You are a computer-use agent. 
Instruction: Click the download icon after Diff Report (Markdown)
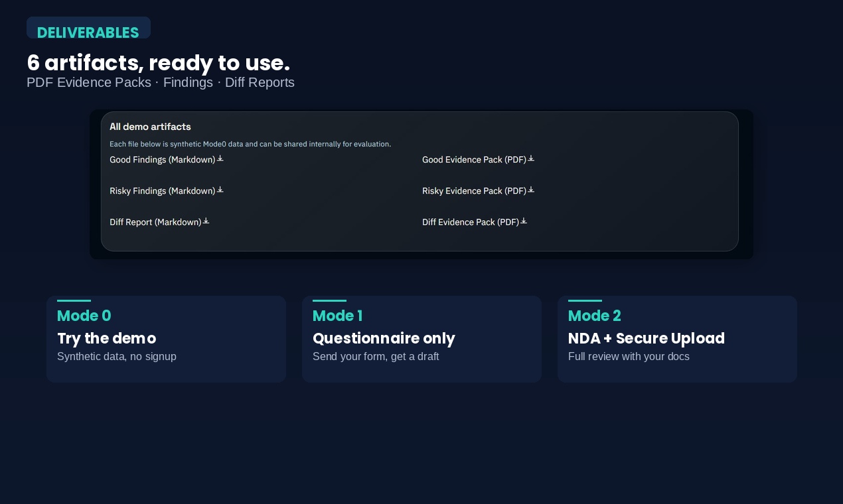pos(206,221)
